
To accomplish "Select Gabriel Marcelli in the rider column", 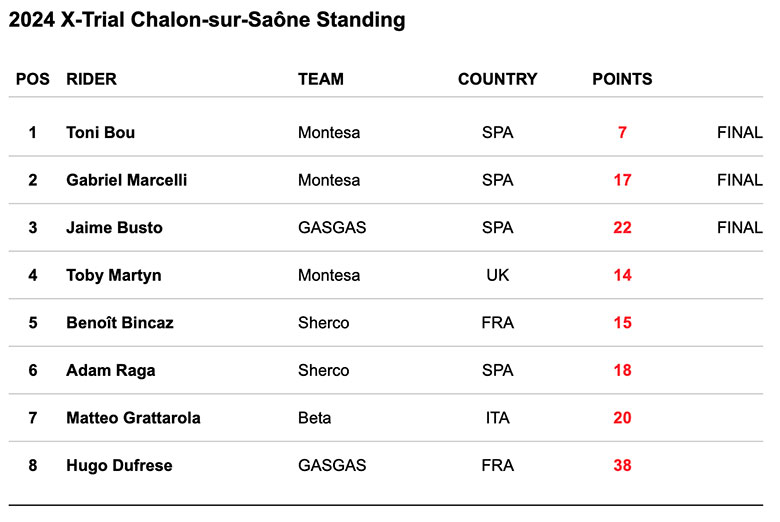I will coord(126,180).
